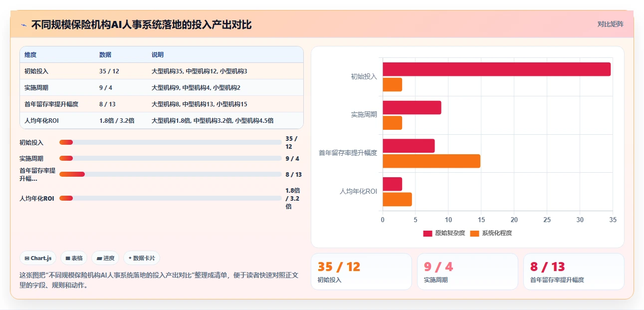Click x-axis tick 35
This screenshot has width=644, height=310.
click(x=613, y=220)
